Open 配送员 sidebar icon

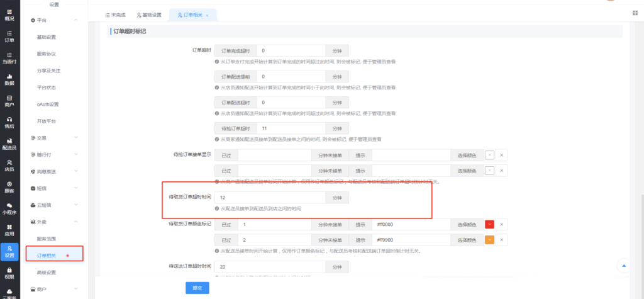(x=9, y=143)
